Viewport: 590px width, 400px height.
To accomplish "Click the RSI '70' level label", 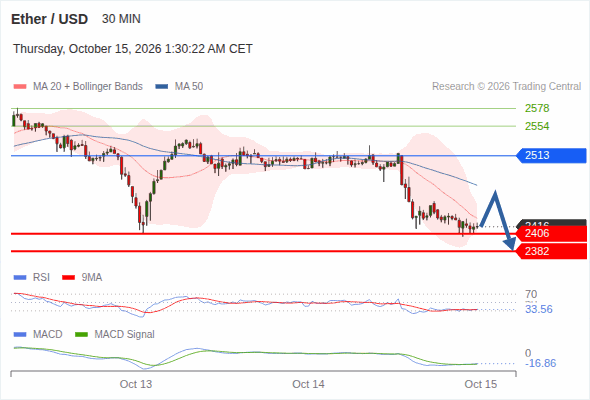I will pos(531,294).
